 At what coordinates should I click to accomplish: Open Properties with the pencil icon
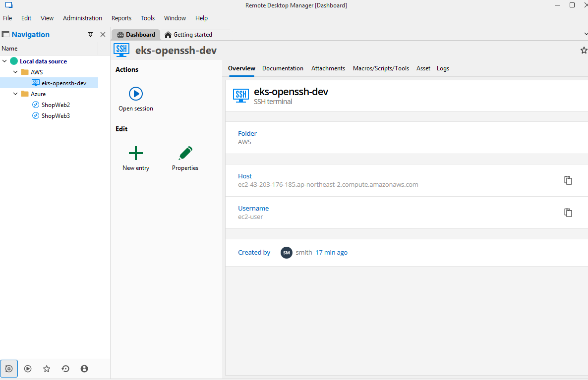185,153
